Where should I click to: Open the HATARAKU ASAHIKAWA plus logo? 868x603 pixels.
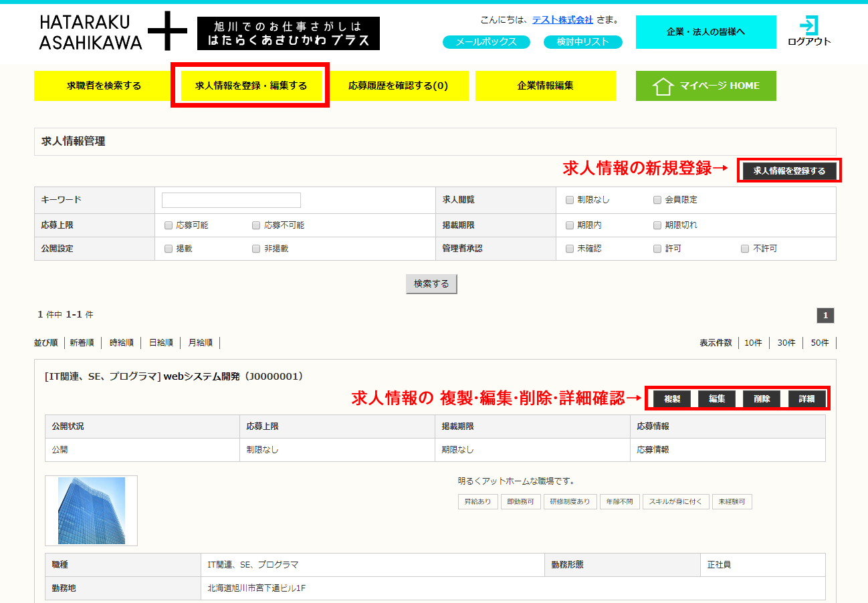[113, 32]
